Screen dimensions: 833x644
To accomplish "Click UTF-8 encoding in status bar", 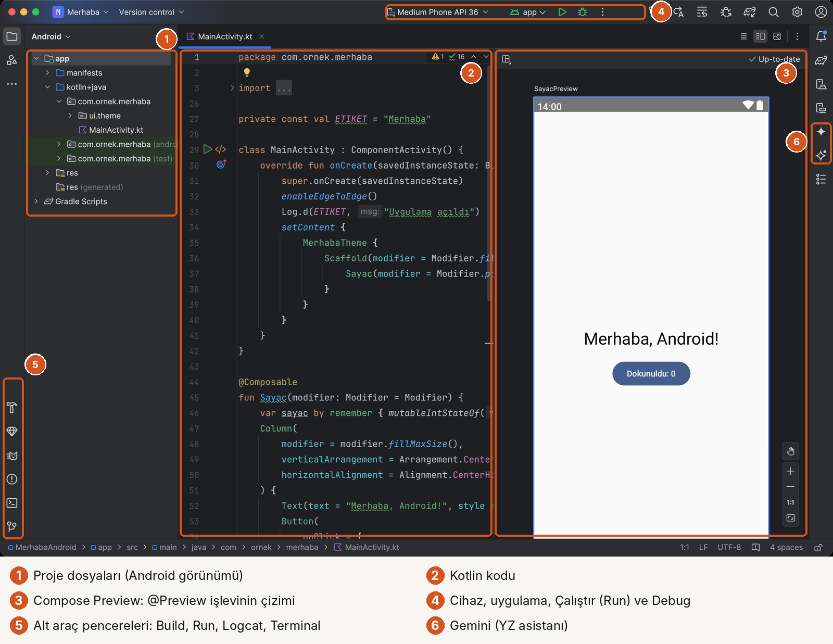I will pyautogui.click(x=729, y=548).
